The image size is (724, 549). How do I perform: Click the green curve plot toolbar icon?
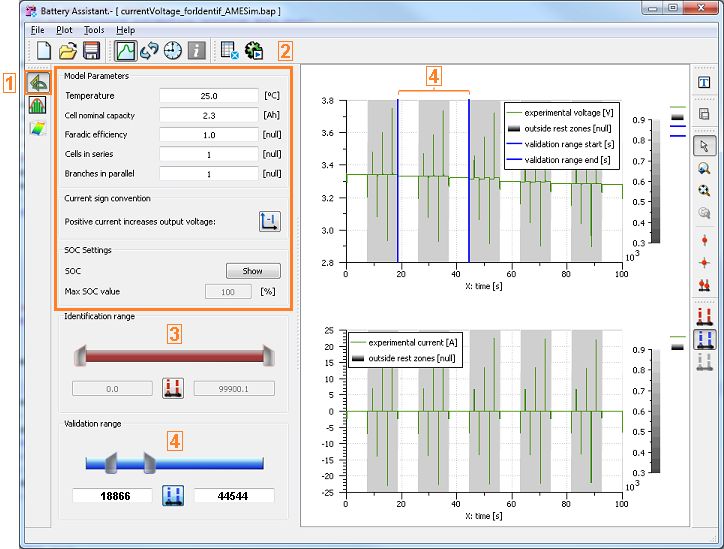coord(126,50)
